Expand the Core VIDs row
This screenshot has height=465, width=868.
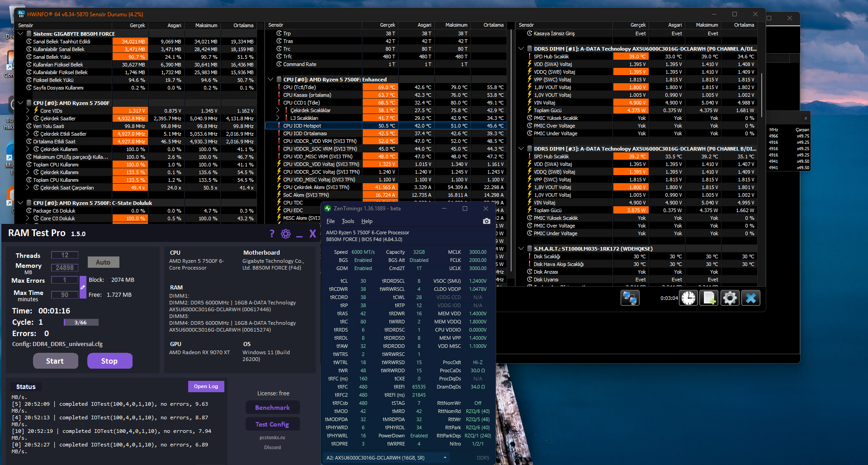click(28, 110)
